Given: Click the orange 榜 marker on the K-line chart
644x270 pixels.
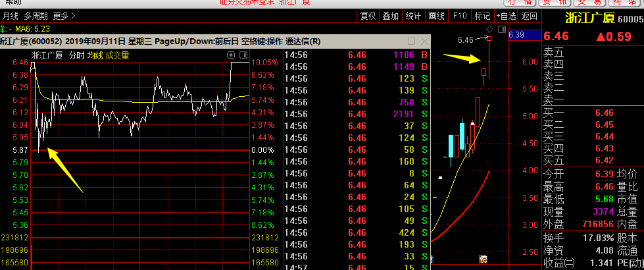Looking at the screenshot, I should tap(483, 259).
